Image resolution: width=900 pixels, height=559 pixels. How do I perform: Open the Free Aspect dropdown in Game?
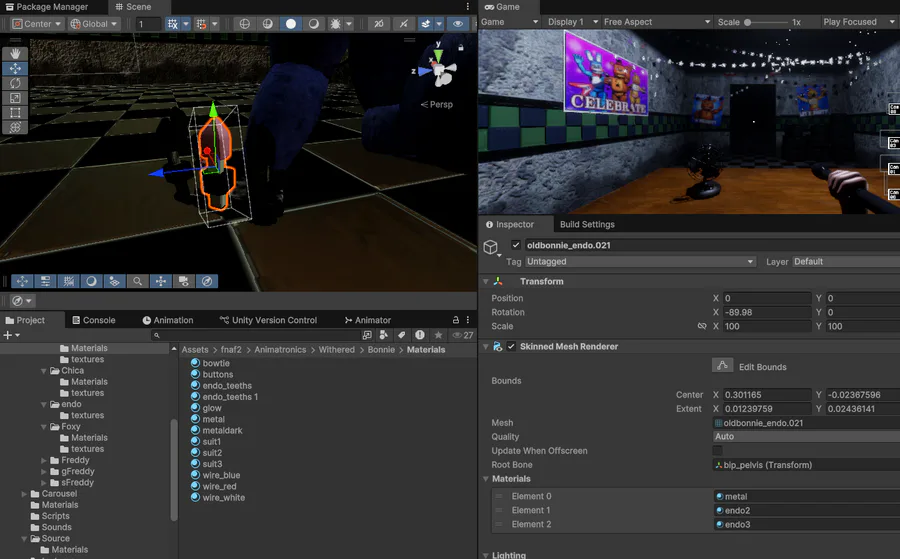pyautogui.click(x=657, y=22)
